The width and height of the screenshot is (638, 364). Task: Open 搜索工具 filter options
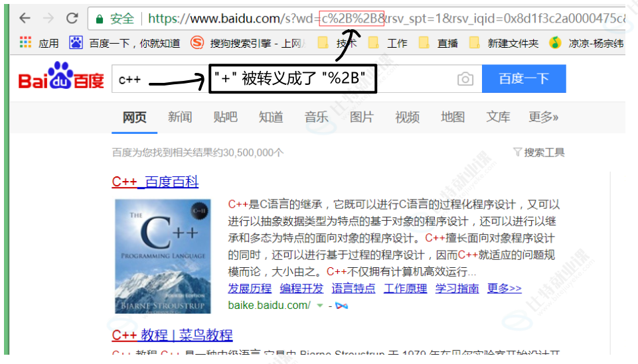click(x=538, y=152)
